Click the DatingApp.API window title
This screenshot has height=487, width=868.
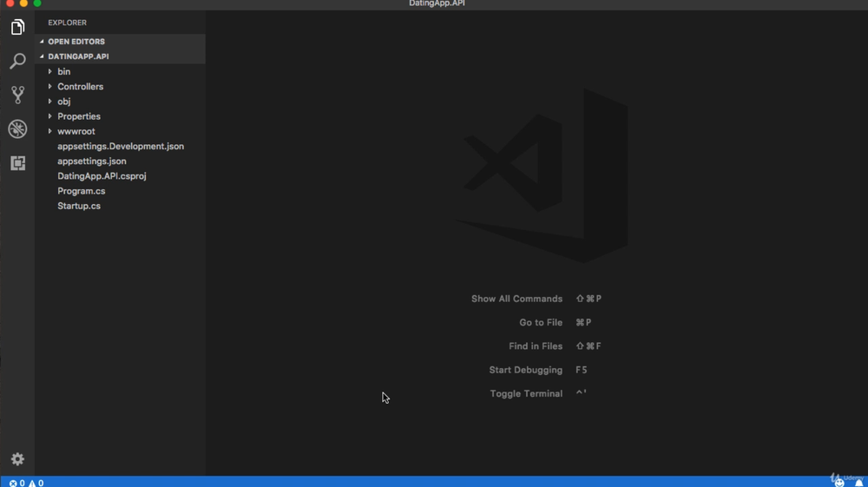point(437,3)
